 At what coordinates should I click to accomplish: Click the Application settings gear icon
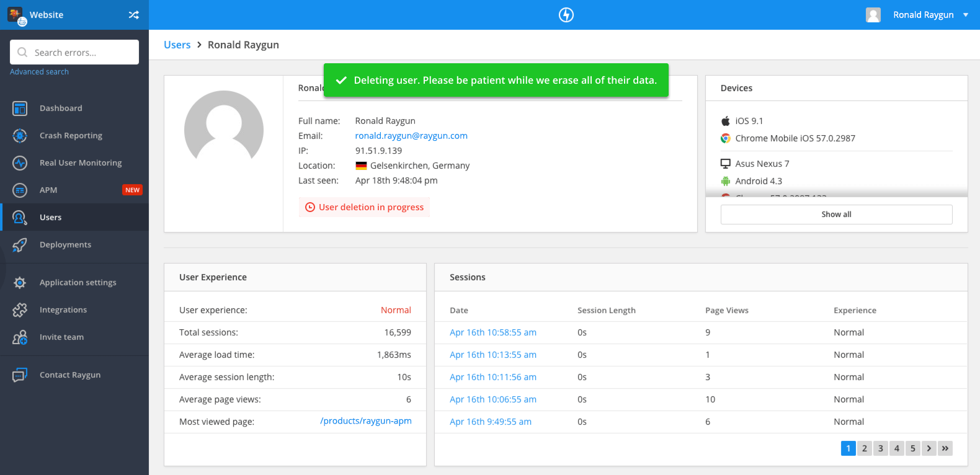(20, 283)
